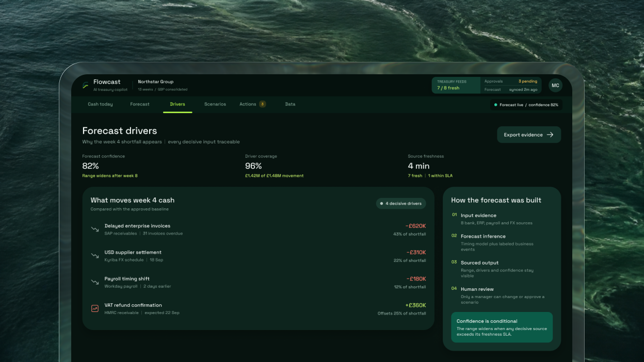
Task: Click Offsets 25% of shortfall label
Action: click(x=402, y=314)
